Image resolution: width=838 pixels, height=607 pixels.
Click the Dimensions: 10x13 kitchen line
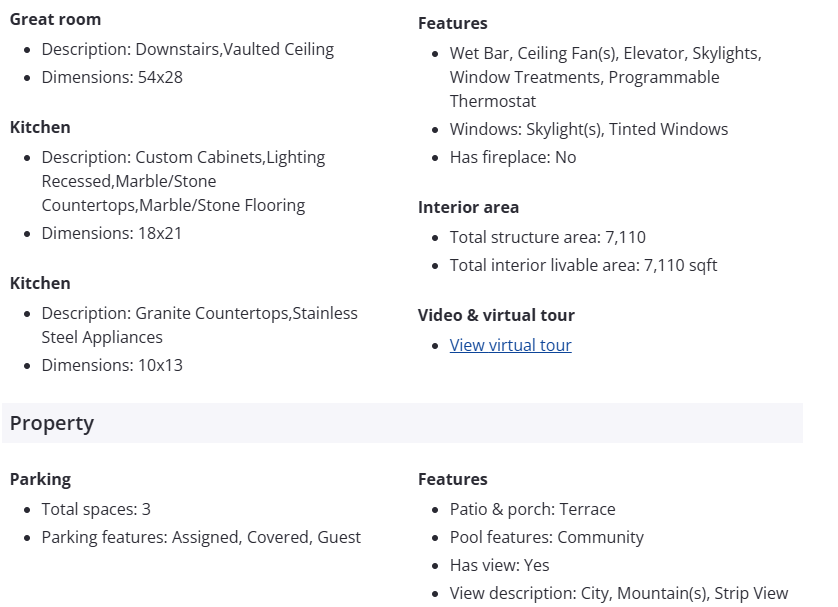tap(112, 365)
